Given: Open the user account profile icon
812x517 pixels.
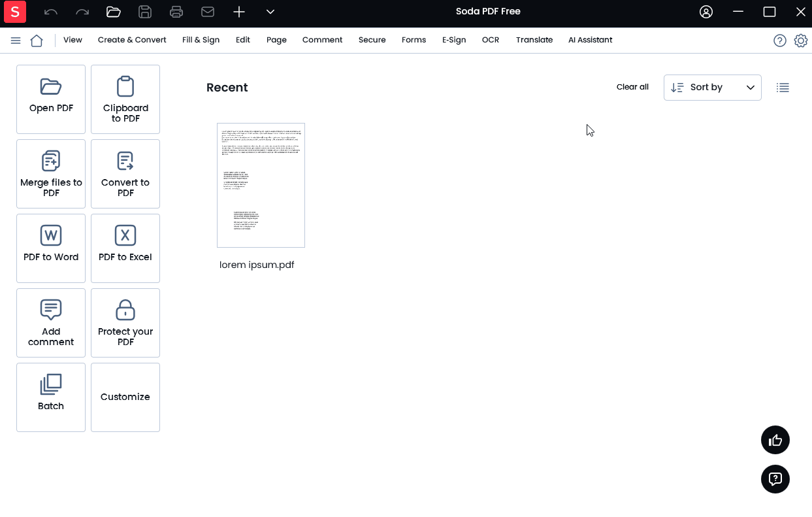Looking at the screenshot, I should pos(706,12).
